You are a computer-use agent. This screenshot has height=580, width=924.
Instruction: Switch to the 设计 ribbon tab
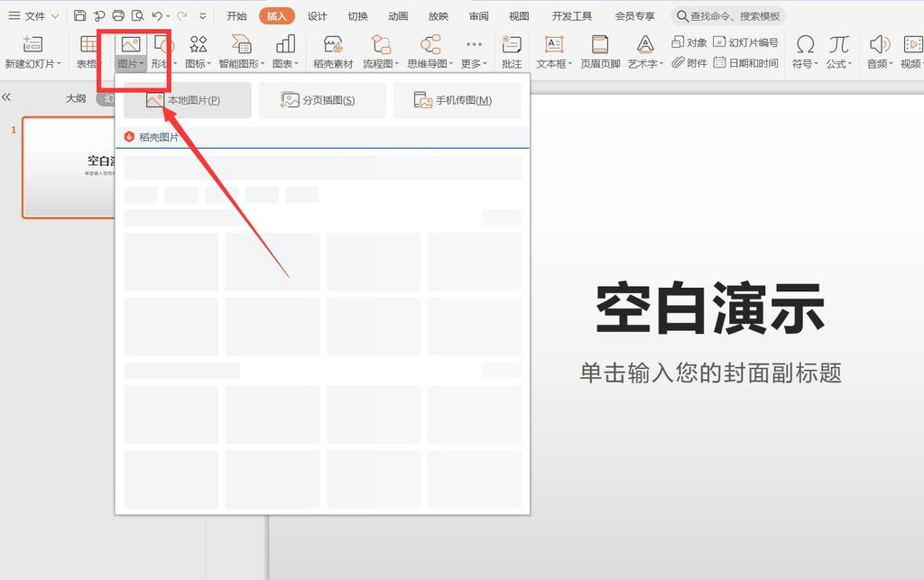pyautogui.click(x=317, y=15)
